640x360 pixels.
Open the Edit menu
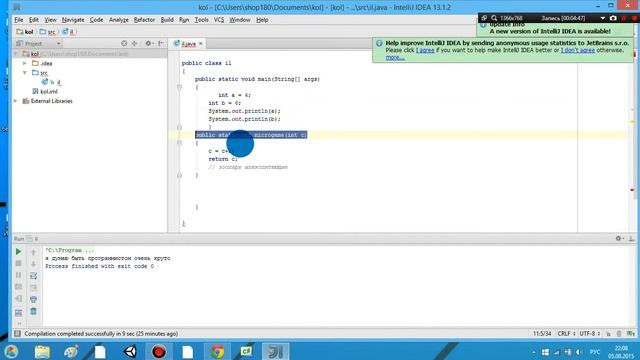[x=33, y=20]
